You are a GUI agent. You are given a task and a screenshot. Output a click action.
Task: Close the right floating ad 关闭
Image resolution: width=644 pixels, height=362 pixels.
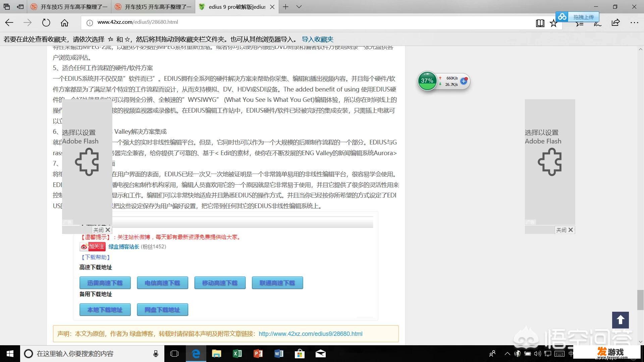(565, 230)
